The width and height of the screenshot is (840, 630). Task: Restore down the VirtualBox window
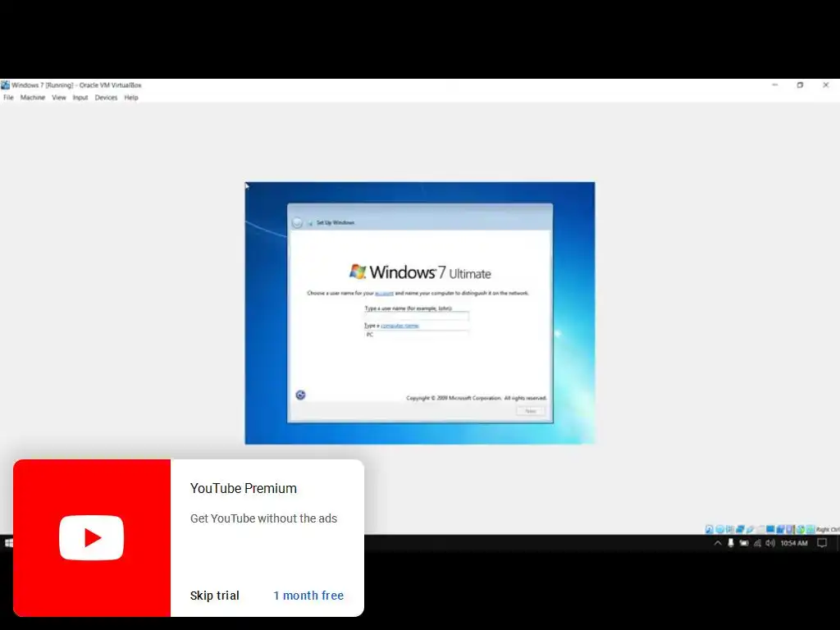[800, 85]
